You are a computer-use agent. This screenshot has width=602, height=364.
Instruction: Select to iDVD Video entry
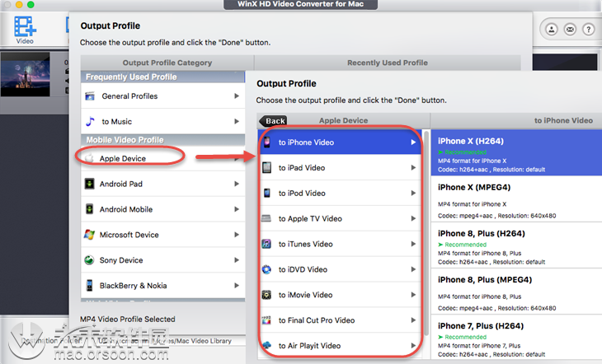pyautogui.click(x=340, y=269)
